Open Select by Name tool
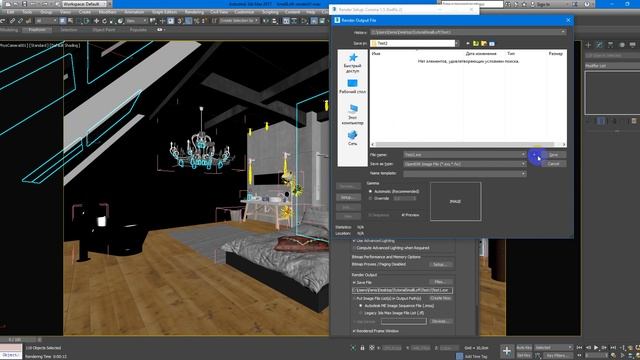This screenshot has width=640, height=360. [71, 21]
